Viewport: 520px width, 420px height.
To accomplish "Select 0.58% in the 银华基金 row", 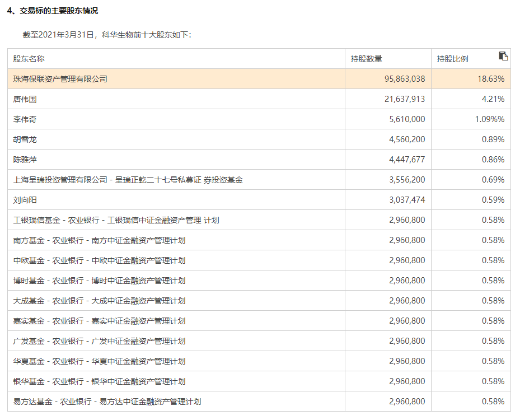I will click(493, 382).
